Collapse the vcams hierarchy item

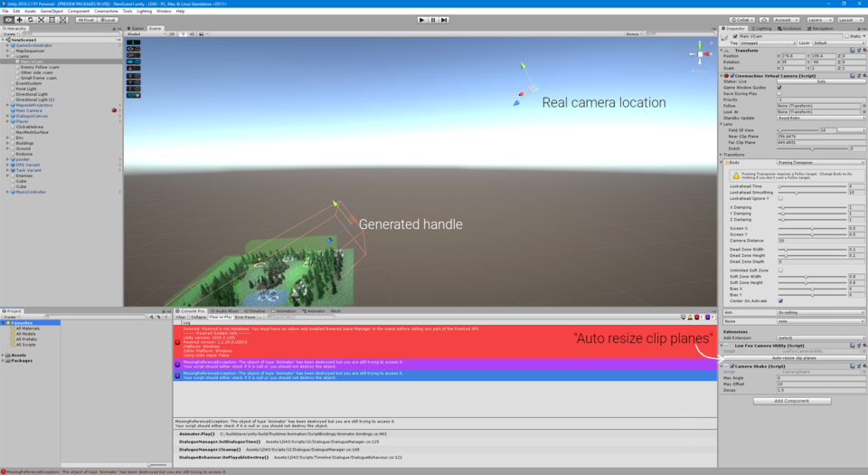click(8, 56)
